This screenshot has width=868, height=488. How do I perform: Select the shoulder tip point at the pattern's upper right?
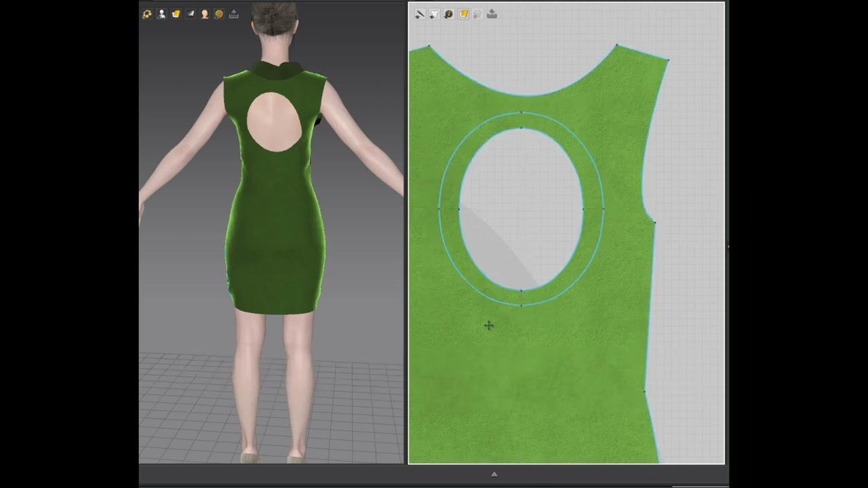(667, 60)
